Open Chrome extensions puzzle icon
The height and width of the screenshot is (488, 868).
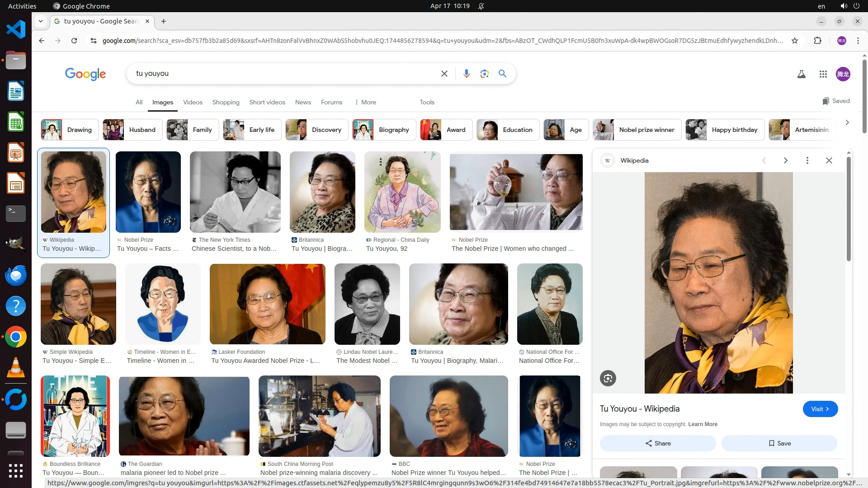[x=817, y=41]
